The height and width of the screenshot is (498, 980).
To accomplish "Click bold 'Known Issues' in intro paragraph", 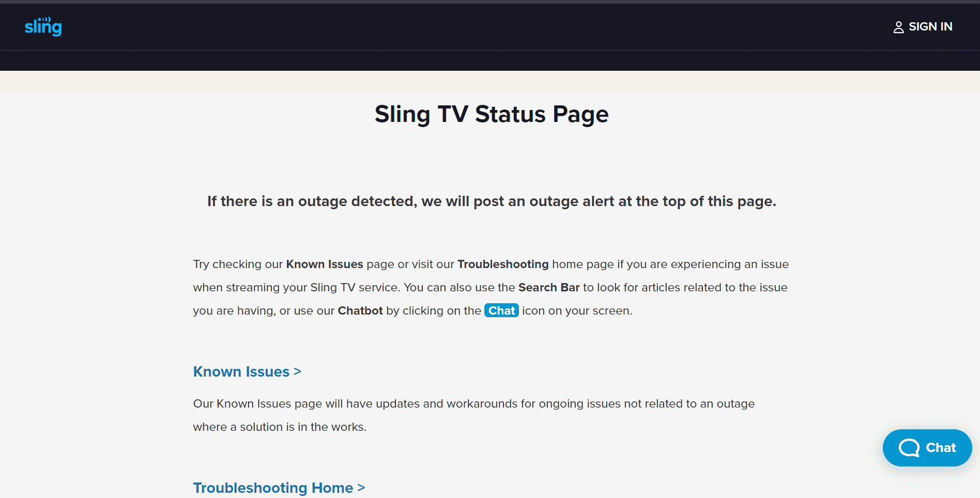I will [325, 264].
